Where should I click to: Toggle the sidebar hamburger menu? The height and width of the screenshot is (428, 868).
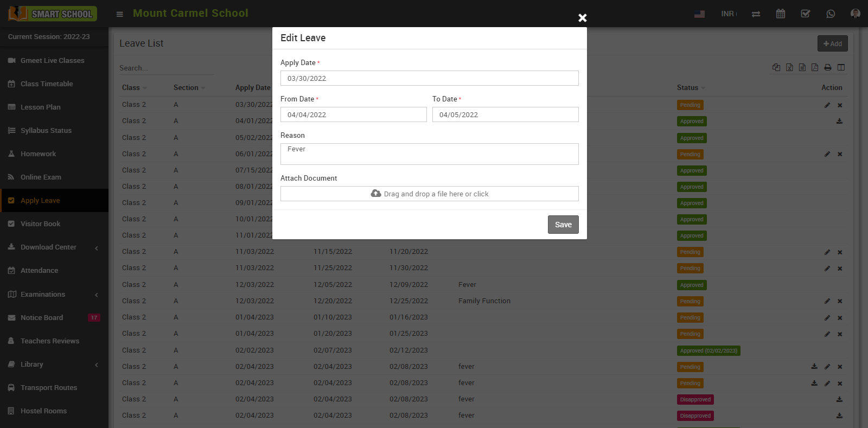(120, 14)
